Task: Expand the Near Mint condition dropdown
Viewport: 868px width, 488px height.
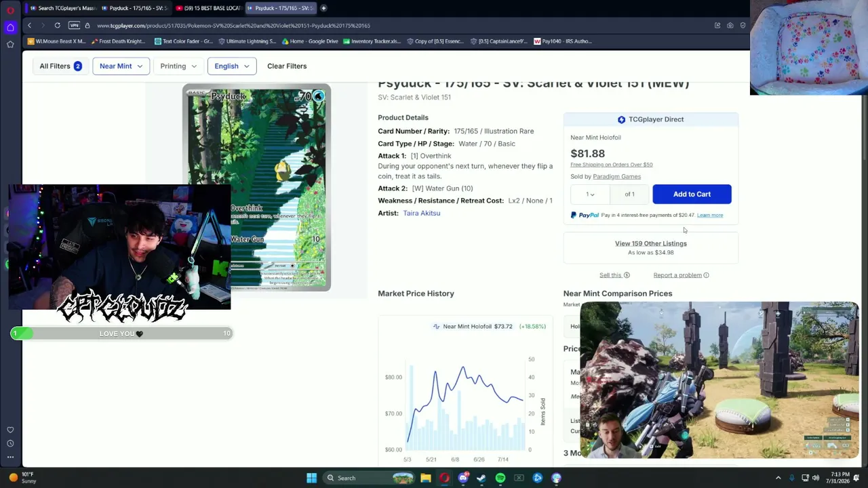Action: pyautogui.click(x=121, y=66)
